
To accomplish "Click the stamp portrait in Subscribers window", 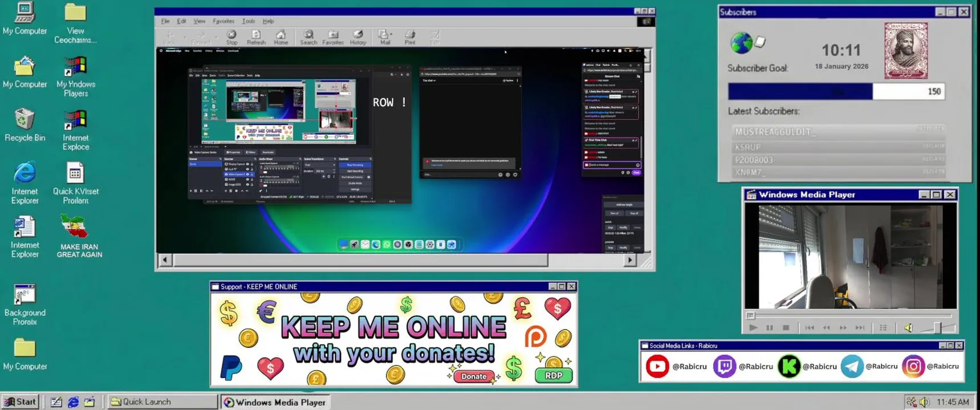I will 906,51.
